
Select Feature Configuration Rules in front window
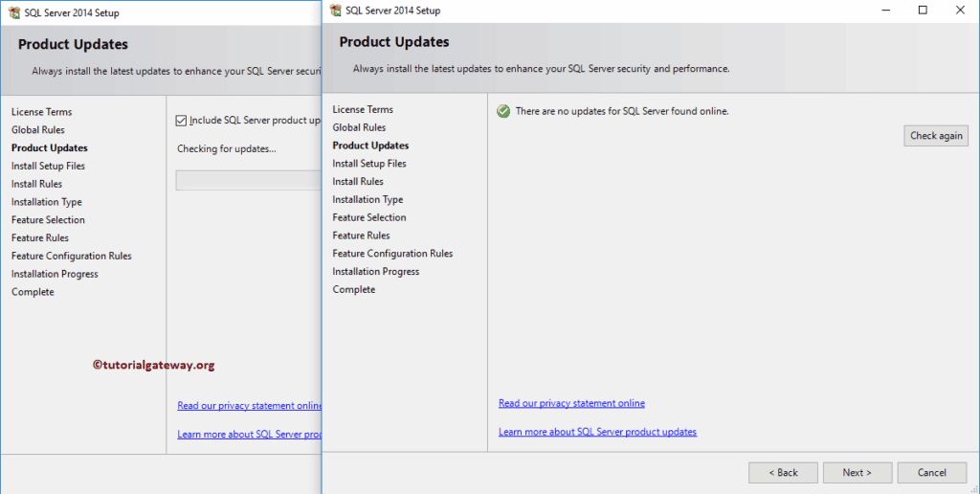(x=392, y=254)
